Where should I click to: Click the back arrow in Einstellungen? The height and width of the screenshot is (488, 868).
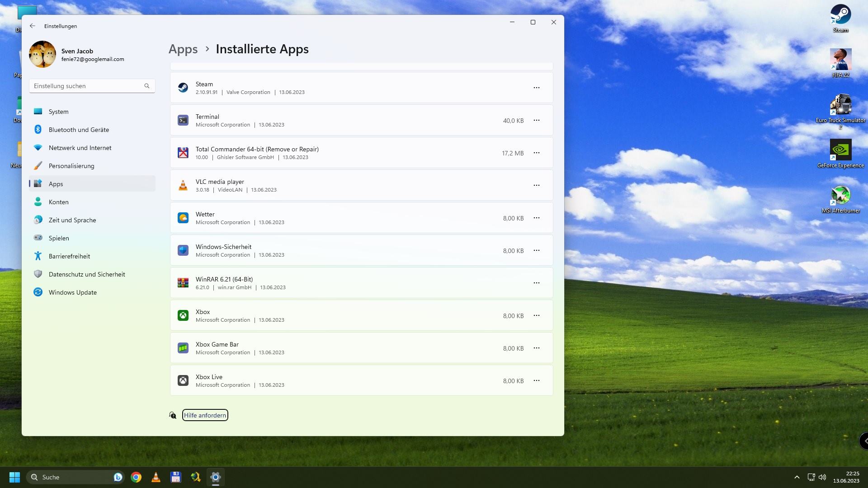[33, 26]
